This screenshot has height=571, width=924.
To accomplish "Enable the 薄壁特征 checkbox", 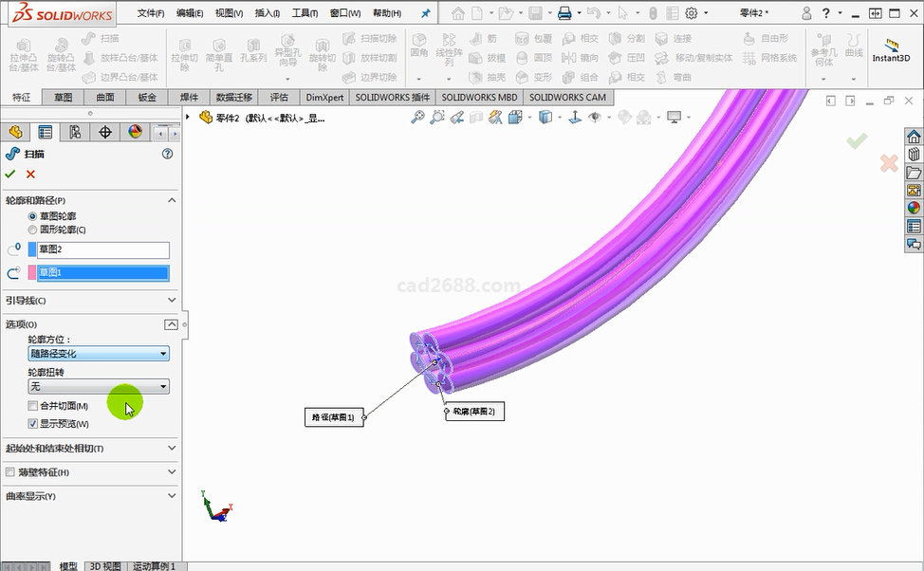I will click(10, 472).
